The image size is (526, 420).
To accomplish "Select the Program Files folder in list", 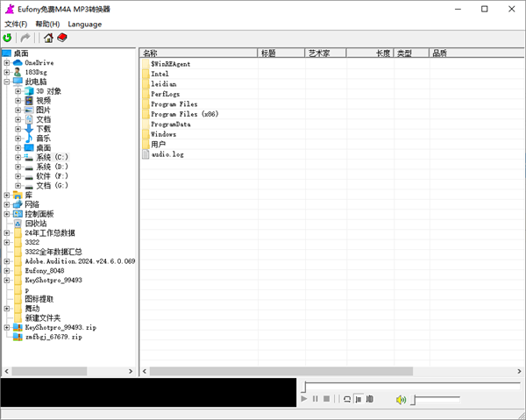I will [174, 104].
